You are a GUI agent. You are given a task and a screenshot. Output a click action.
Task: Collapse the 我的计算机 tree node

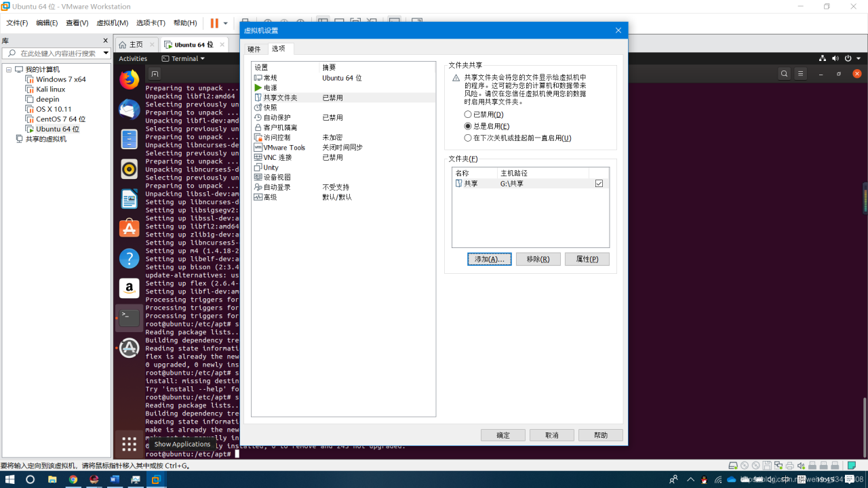click(9, 69)
